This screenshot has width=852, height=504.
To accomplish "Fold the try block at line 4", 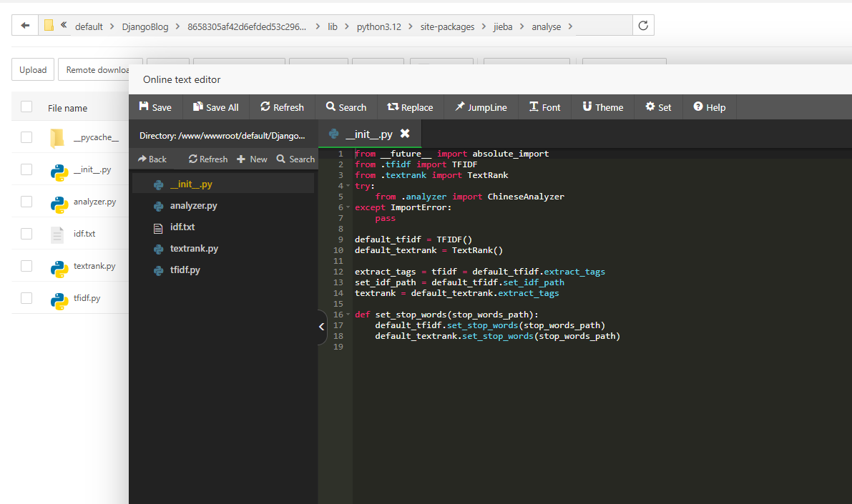I will tap(348, 186).
